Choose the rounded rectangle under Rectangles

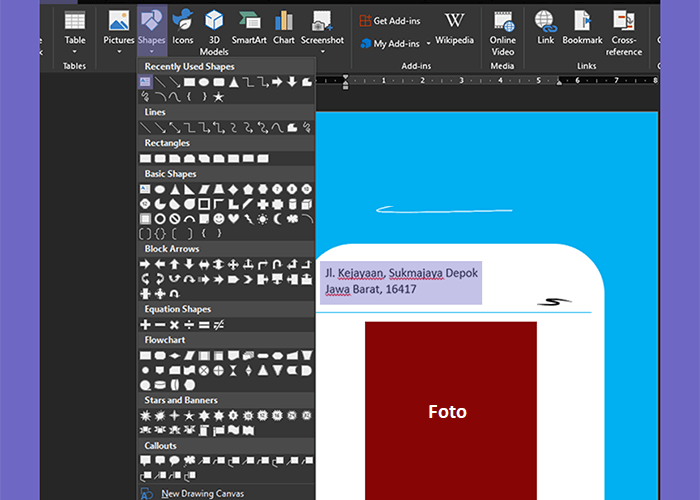click(160, 158)
